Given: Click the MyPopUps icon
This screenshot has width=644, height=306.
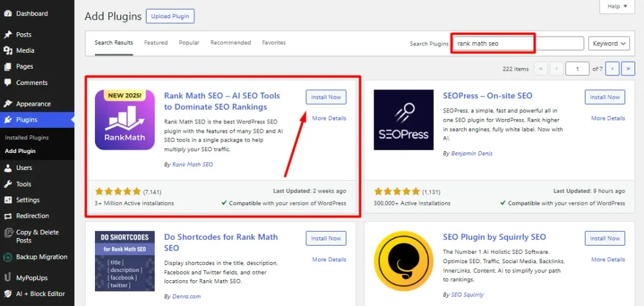Looking at the screenshot, I should (8, 278).
